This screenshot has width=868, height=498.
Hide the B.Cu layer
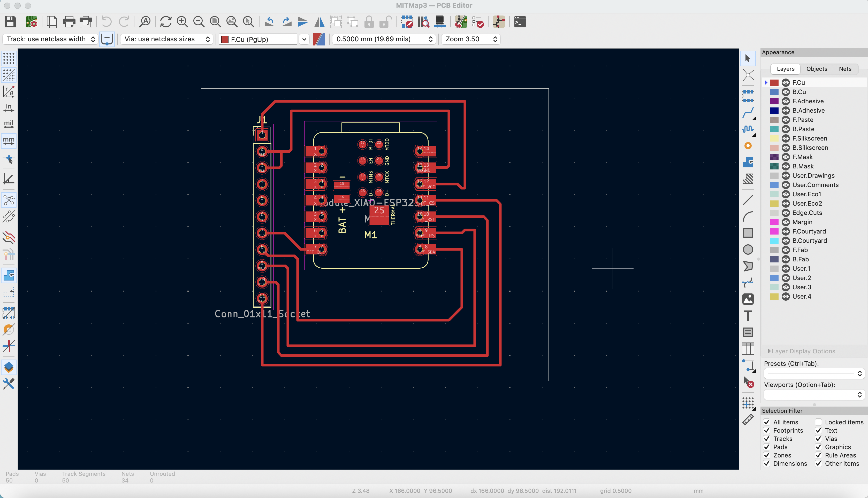786,92
